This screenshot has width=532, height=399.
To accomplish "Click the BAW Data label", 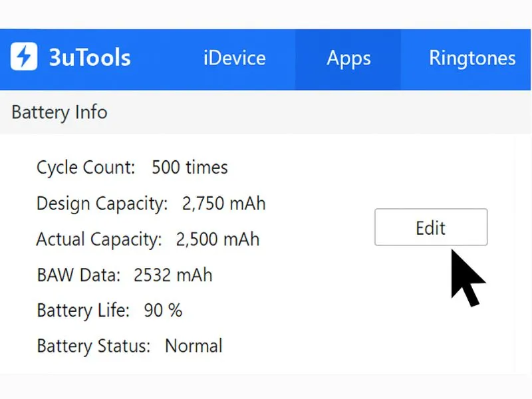I will coord(78,275).
